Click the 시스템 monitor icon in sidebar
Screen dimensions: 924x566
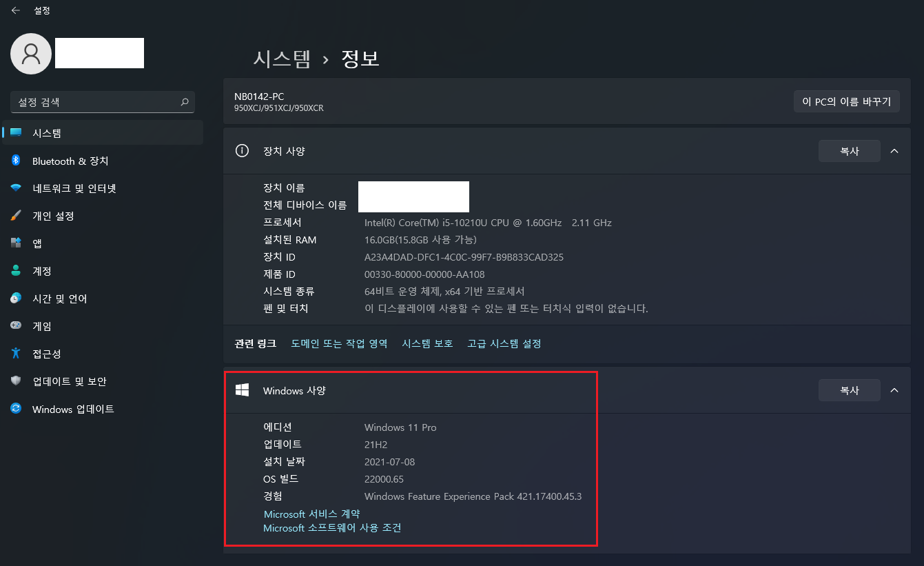[16, 133]
